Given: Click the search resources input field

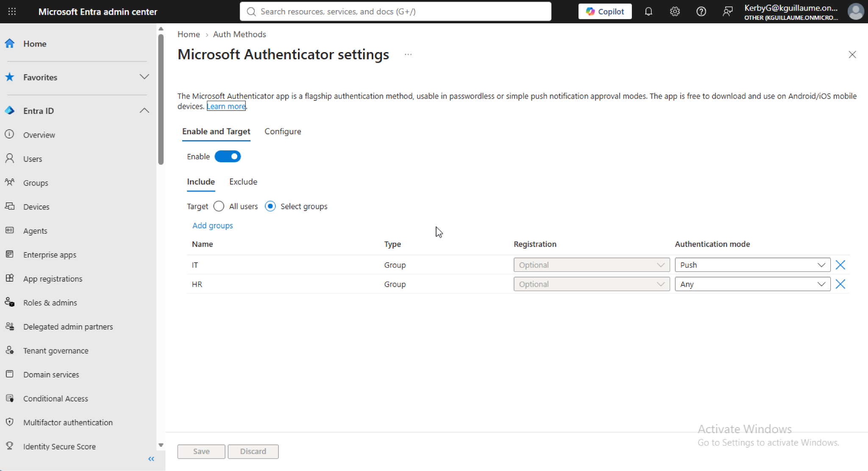Looking at the screenshot, I should pyautogui.click(x=395, y=11).
